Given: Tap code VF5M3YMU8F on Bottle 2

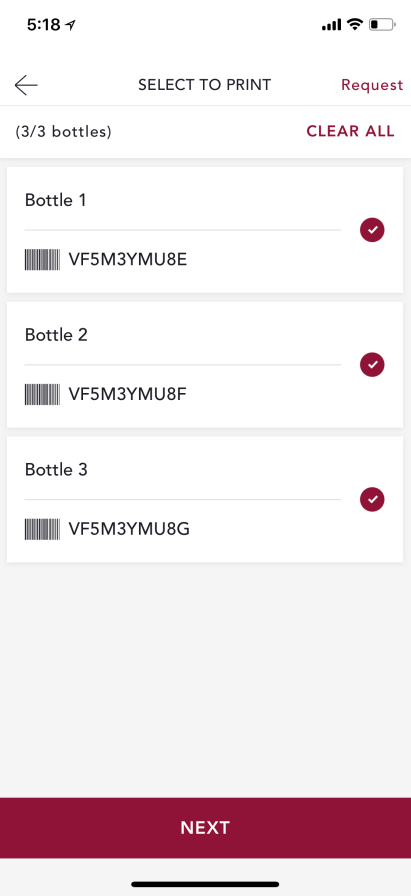Looking at the screenshot, I should [127, 395].
